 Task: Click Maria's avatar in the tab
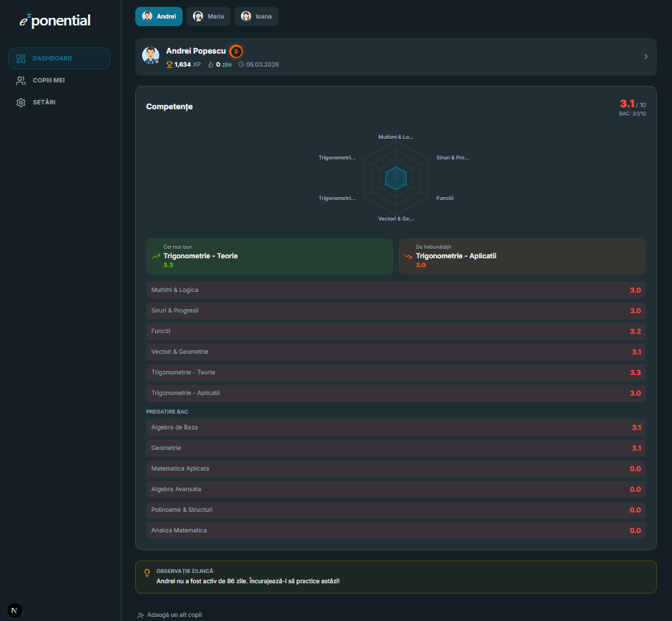point(198,16)
